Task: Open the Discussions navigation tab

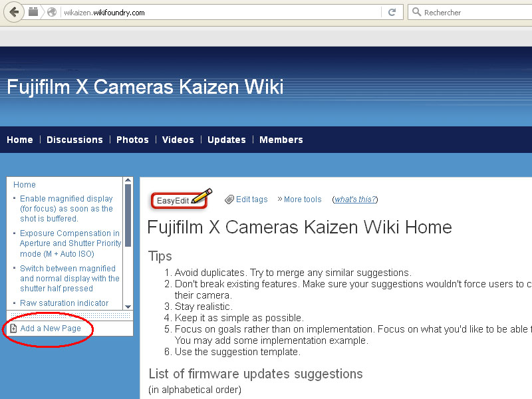Action: pyautogui.click(x=74, y=140)
